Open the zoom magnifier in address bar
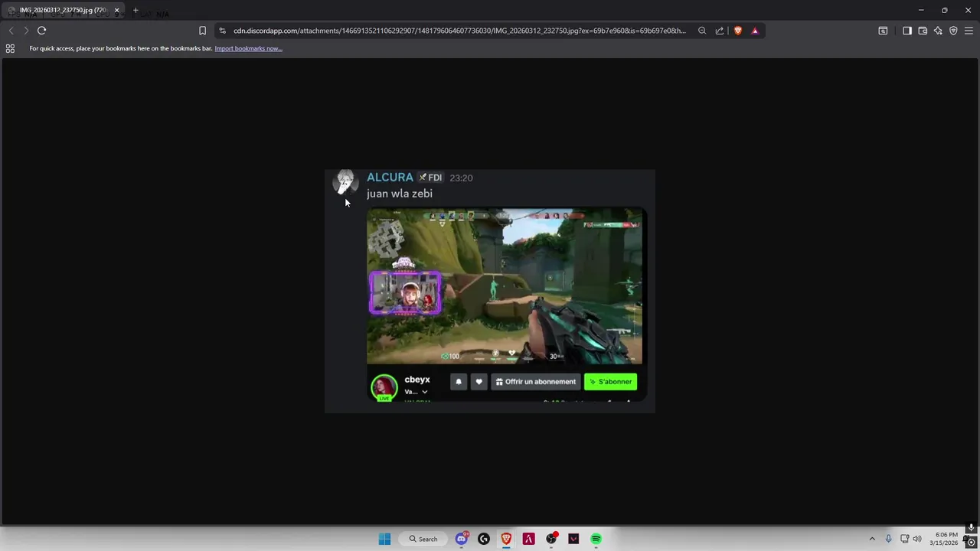The height and width of the screenshot is (551, 980). (702, 31)
